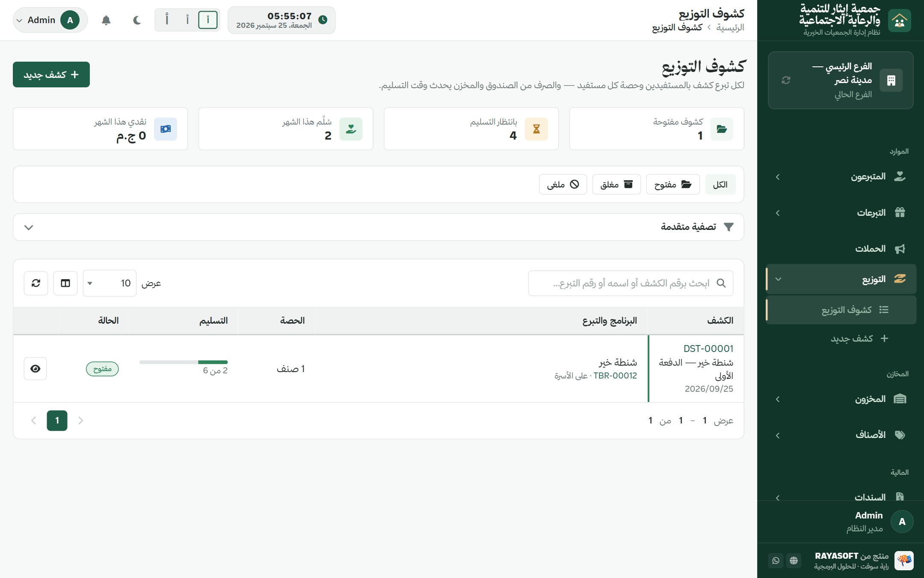Open the DST-00001 sheet link

[x=708, y=349]
